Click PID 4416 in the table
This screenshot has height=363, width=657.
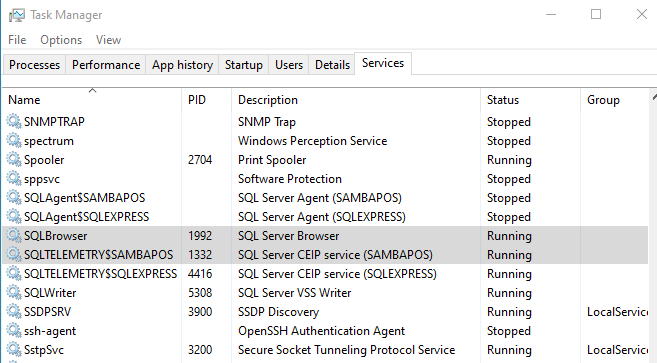200,274
